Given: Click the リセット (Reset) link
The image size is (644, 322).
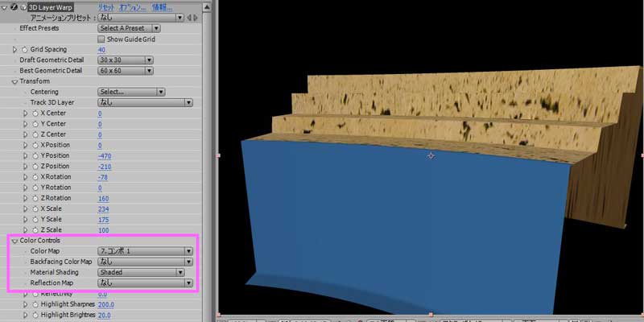Looking at the screenshot, I should coord(106,6).
